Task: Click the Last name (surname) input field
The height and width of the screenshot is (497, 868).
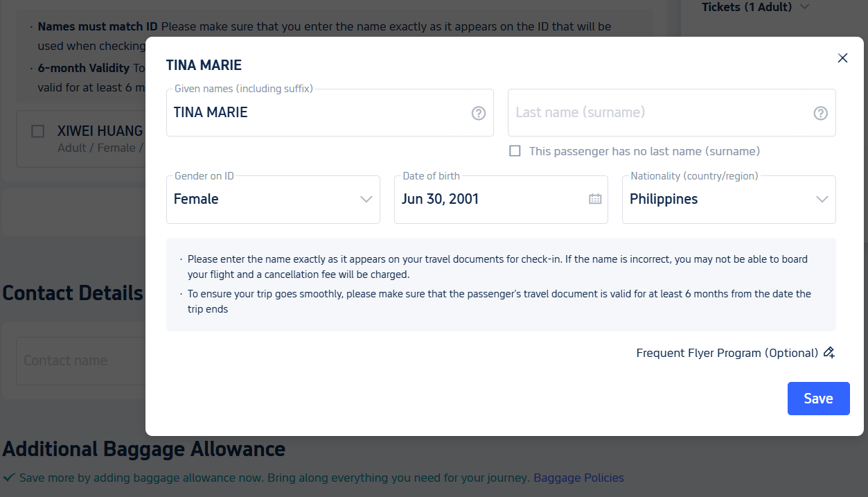Action: click(671, 112)
